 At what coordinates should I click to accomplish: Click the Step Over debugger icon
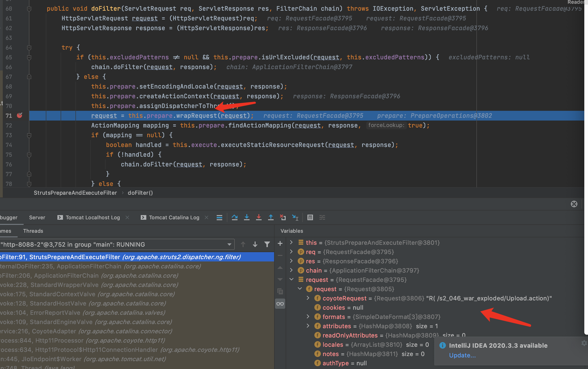(x=235, y=217)
